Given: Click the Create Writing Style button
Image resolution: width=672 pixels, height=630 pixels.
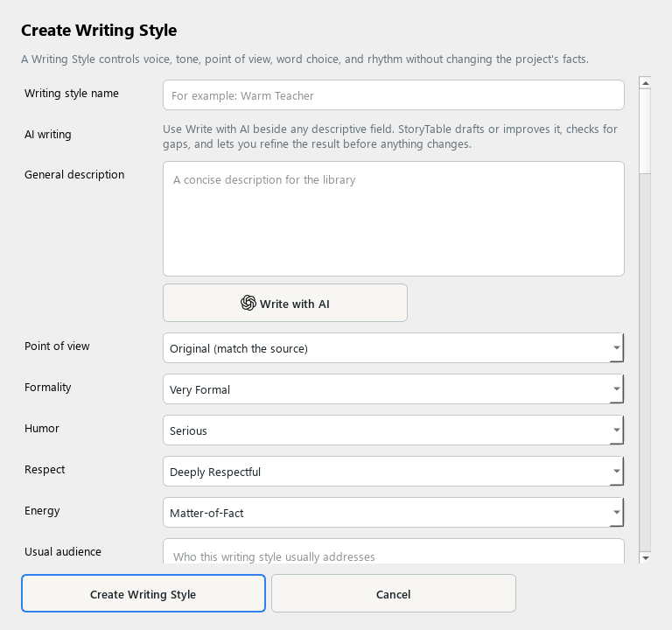Looking at the screenshot, I should click(143, 593).
